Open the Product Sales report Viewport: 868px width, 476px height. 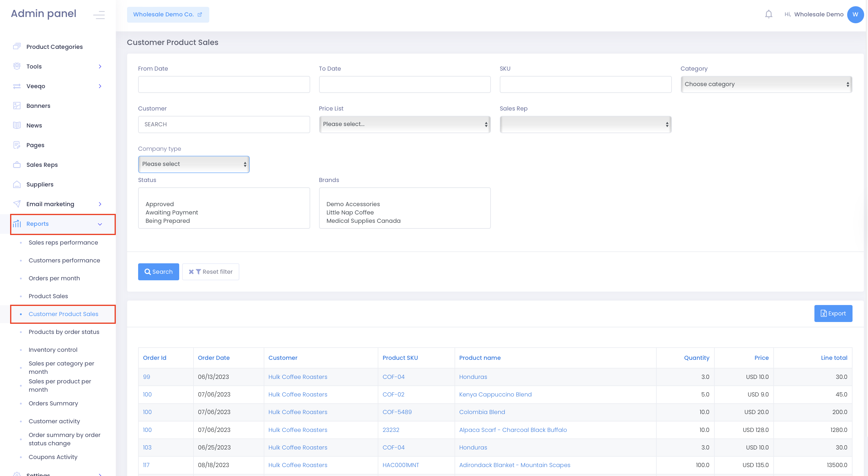48,296
